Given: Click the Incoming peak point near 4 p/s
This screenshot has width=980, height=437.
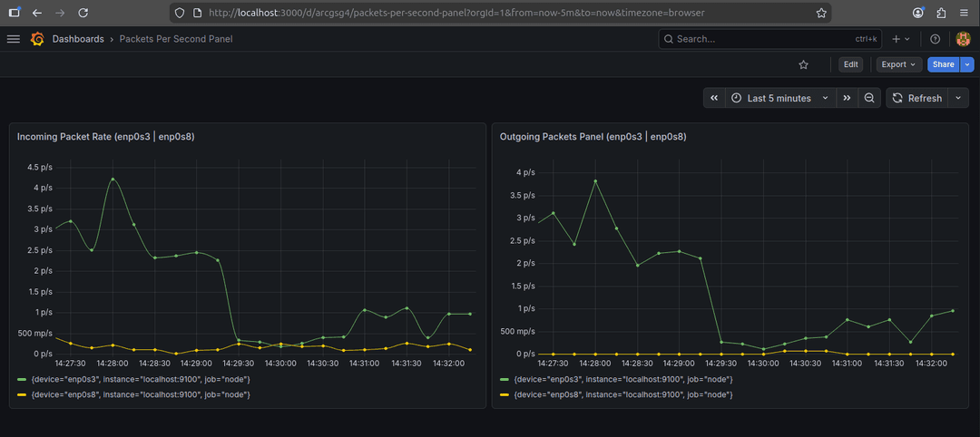Looking at the screenshot, I should [113, 180].
